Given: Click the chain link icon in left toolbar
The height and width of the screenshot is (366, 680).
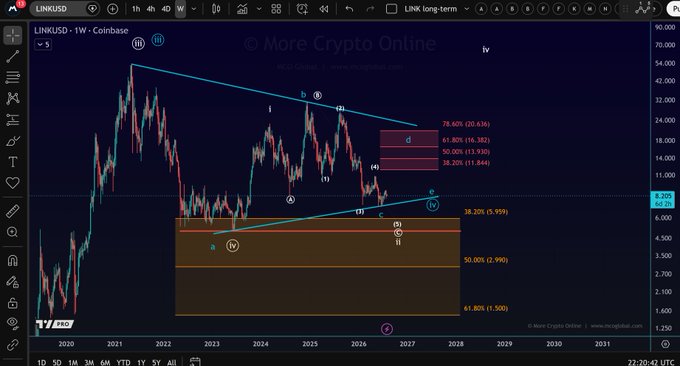Looking at the screenshot, I should coord(13,345).
